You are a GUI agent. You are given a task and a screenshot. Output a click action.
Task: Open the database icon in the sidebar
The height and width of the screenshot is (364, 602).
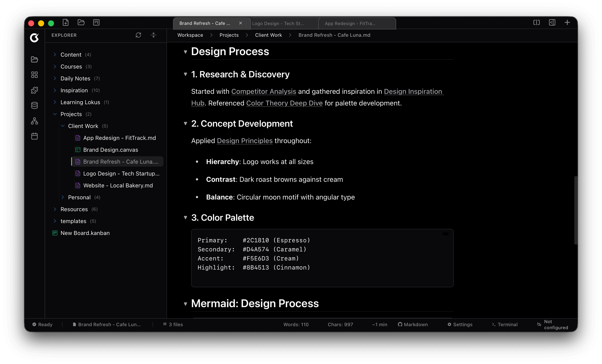click(x=34, y=105)
